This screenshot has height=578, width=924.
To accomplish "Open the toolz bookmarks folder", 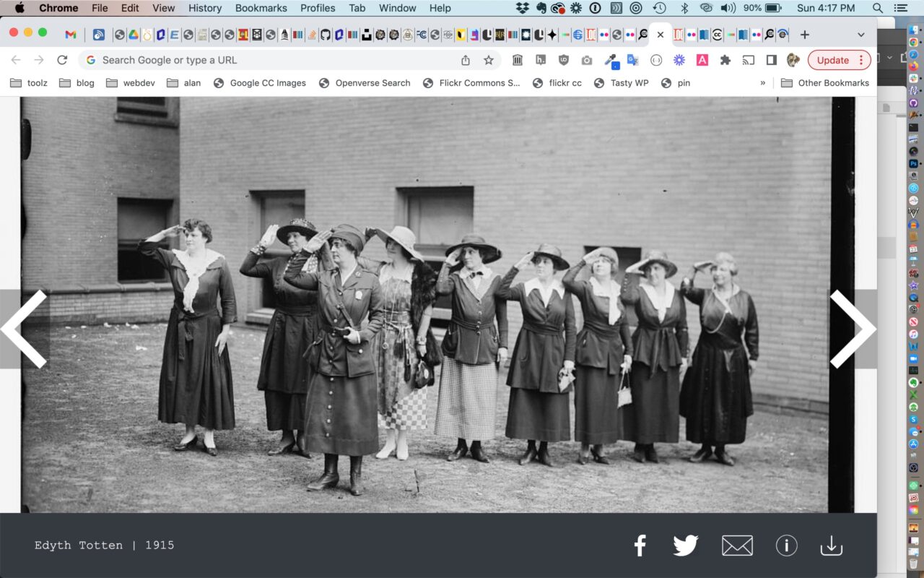I will click(x=29, y=83).
